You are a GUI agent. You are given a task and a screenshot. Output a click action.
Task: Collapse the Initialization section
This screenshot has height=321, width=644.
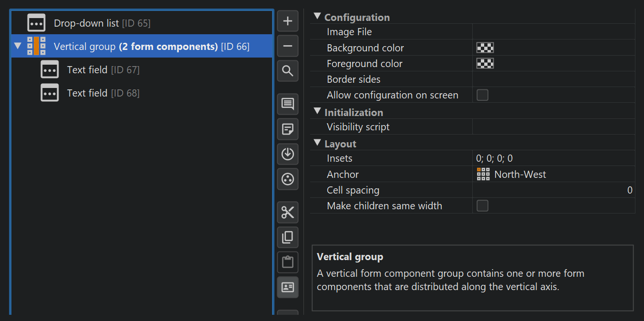coord(317,112)
